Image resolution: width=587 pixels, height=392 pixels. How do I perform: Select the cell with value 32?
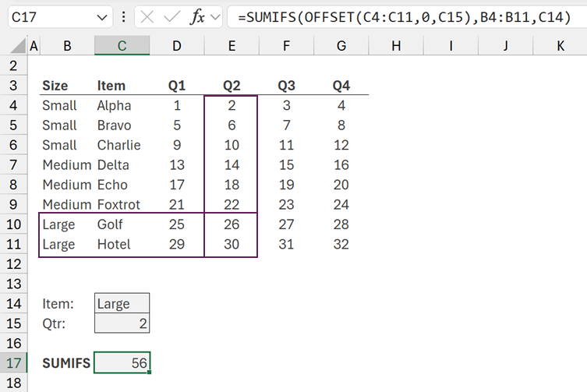tap(341, 245)
